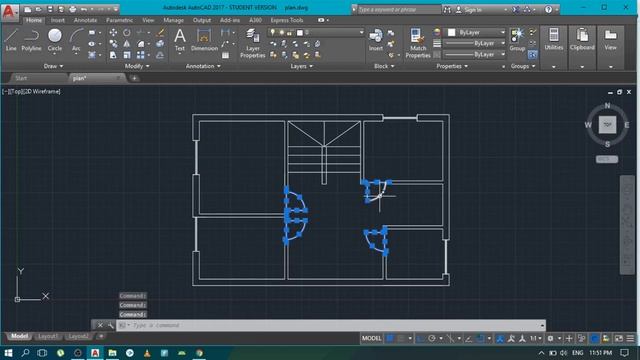The width and height of the screenshot is (640, 360).
Task: Toggle annotation visibility in status bar
Action: point(500,338)
